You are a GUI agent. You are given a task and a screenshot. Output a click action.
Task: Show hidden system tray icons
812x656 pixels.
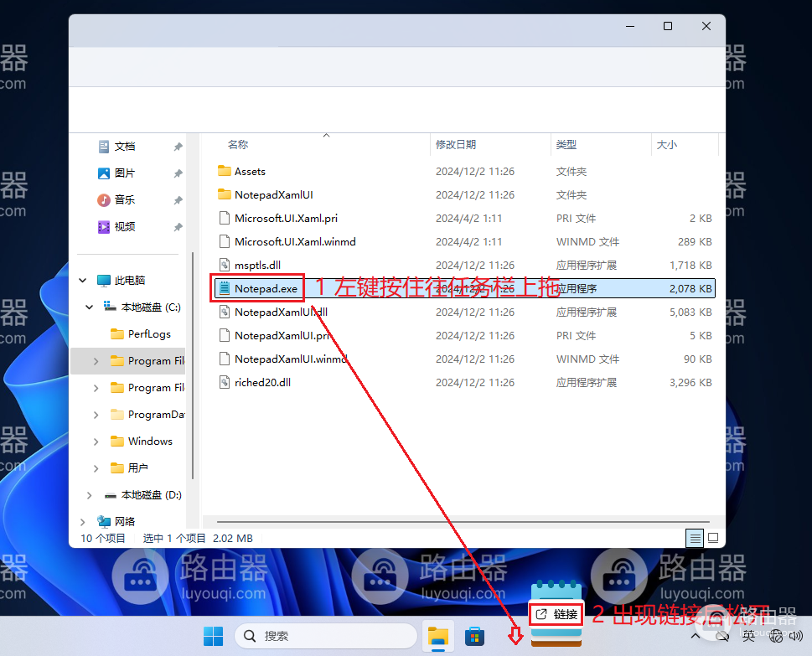(696, 636)
